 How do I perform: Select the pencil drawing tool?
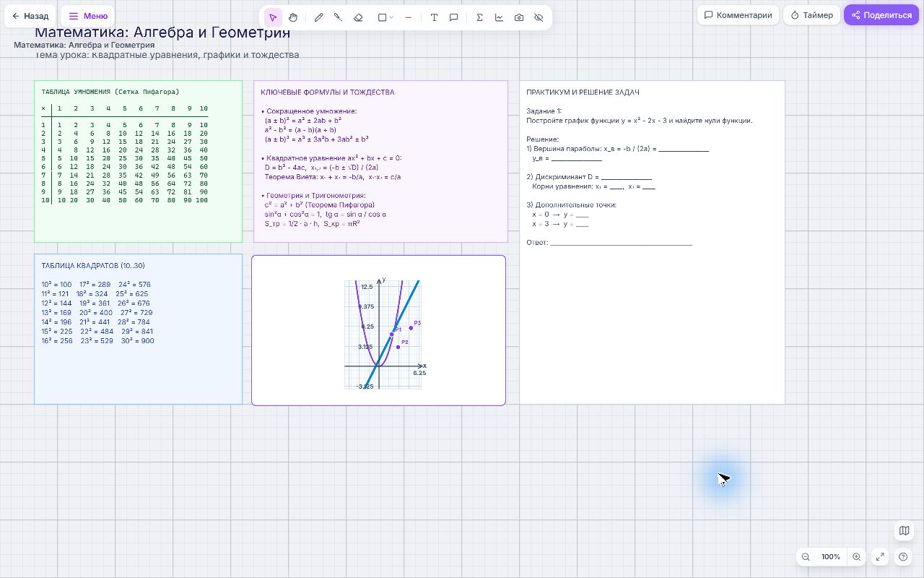point(318,17)
